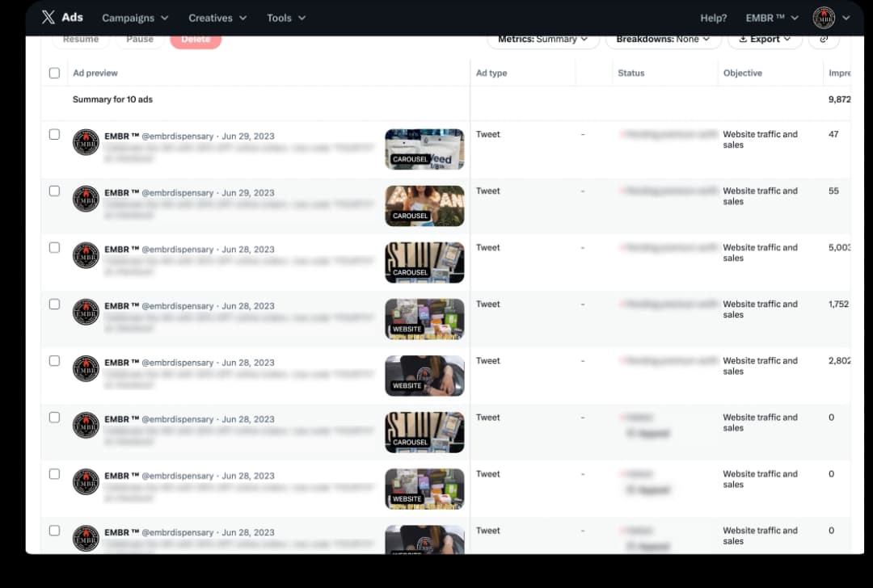The image size is (873, 588).
Task: Click the Pause button
Action: click(x=140, y=40)
